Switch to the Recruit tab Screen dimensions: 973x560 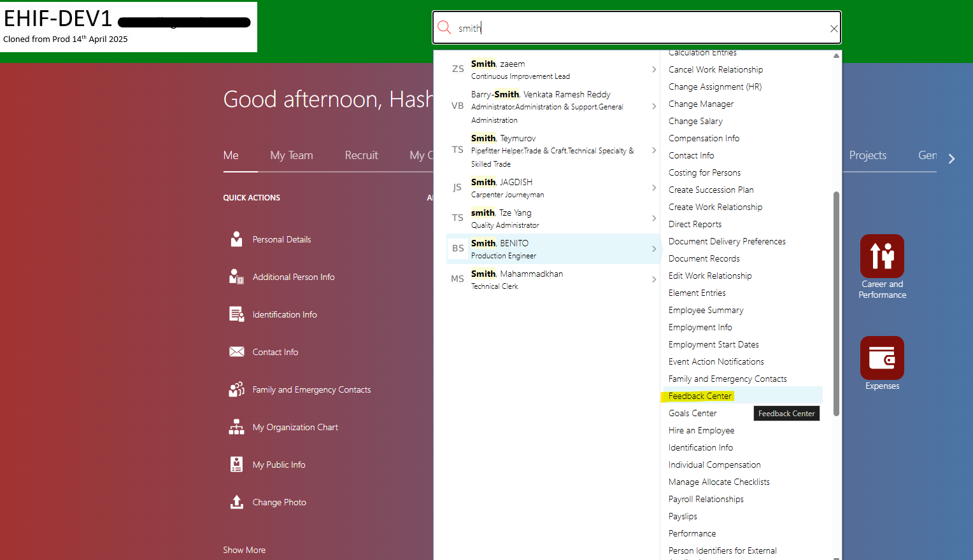pos(361,155)
